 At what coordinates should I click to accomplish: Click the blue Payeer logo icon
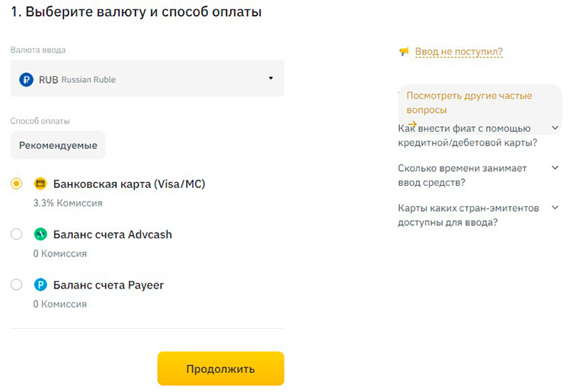pyautogui.click(x=41, y=285)
